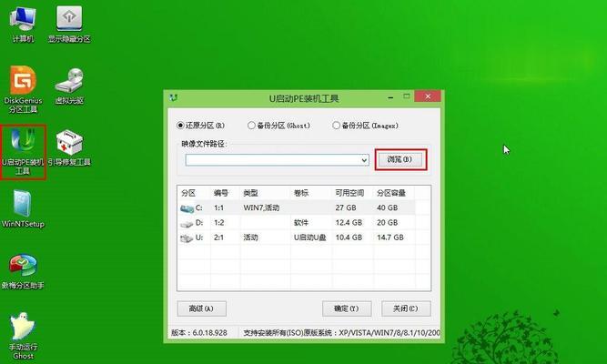This screenshot has width=607, height=364.
Task: Sort by the 分区容量 column header
Action: click(391, 193)
